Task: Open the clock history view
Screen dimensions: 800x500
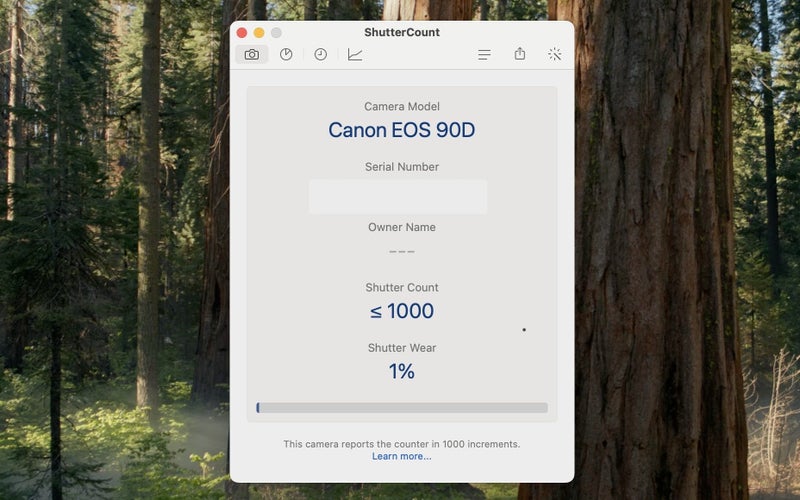Action: [320, 54]
